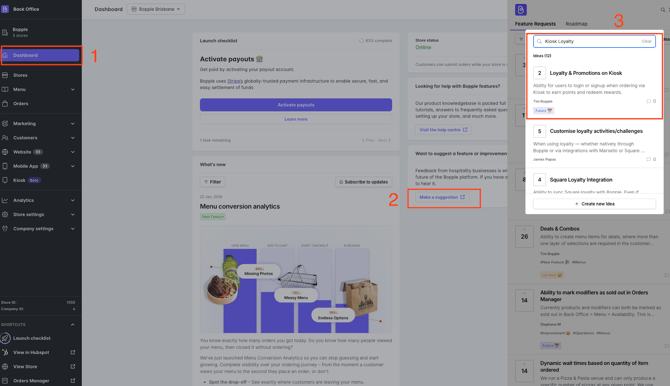Toggle vote on Square Loyalty Integration
The height and width of the screenshot is (386, 670).
(x=539, y=180)
